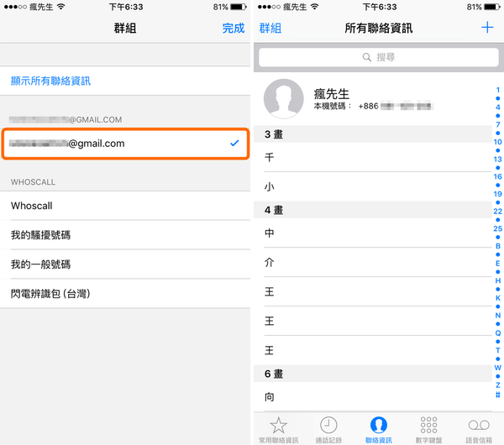Screen dimensions: 504x445
Task: Tap 完成 to finish group selection
Action: coord(234,29)
